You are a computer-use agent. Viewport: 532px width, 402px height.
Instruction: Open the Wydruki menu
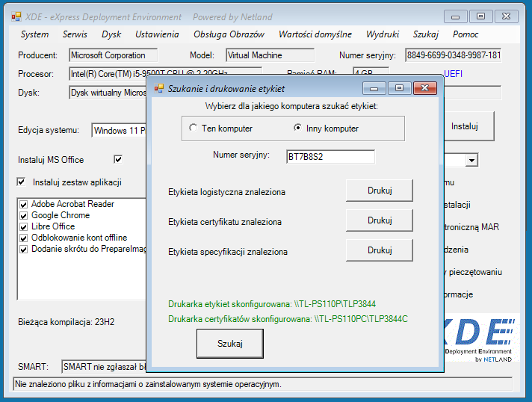tap(383, 34)
